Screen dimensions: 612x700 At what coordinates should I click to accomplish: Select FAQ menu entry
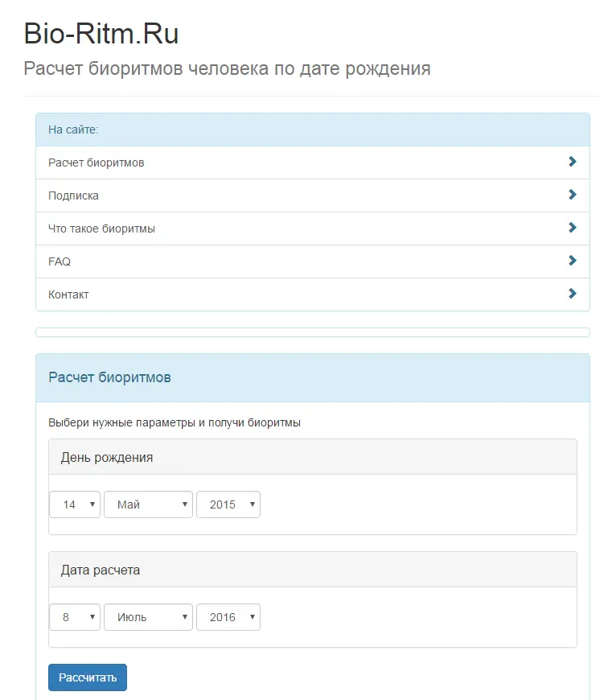click(60, 261)
